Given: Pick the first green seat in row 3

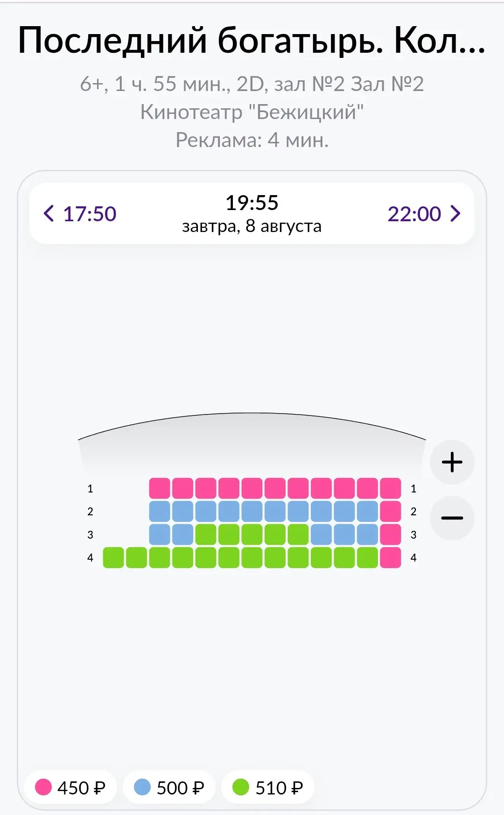Looking at the screenshot, I should click(206, 534).
